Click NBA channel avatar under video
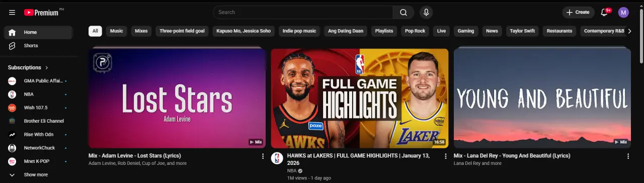Viewport: 644px width, 183px height. [x=277, y=158]
